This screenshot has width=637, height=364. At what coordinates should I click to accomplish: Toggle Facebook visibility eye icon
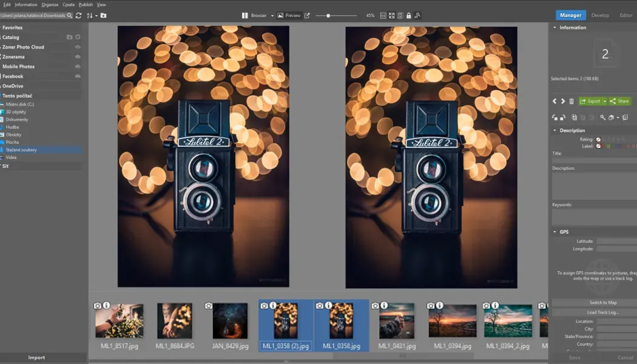(x=78, y=76)
